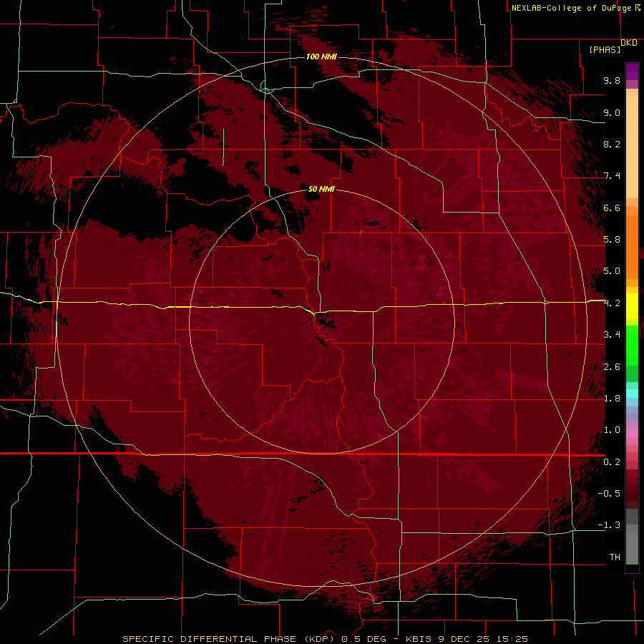The width and height of the screenshot is (644, 644).
Task: Select the -1.3 legend label
Action: tap(609, 525)
